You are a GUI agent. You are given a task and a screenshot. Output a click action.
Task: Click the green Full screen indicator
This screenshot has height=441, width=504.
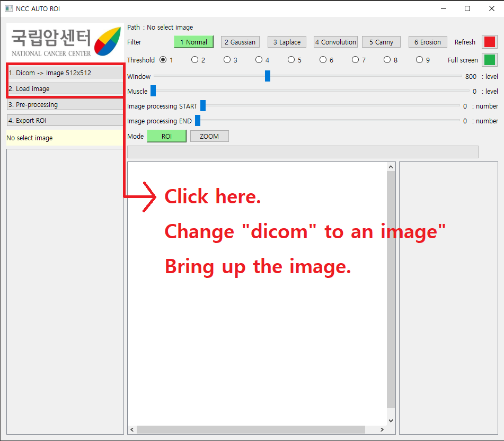pyautogui.click(x=489, y=60)
